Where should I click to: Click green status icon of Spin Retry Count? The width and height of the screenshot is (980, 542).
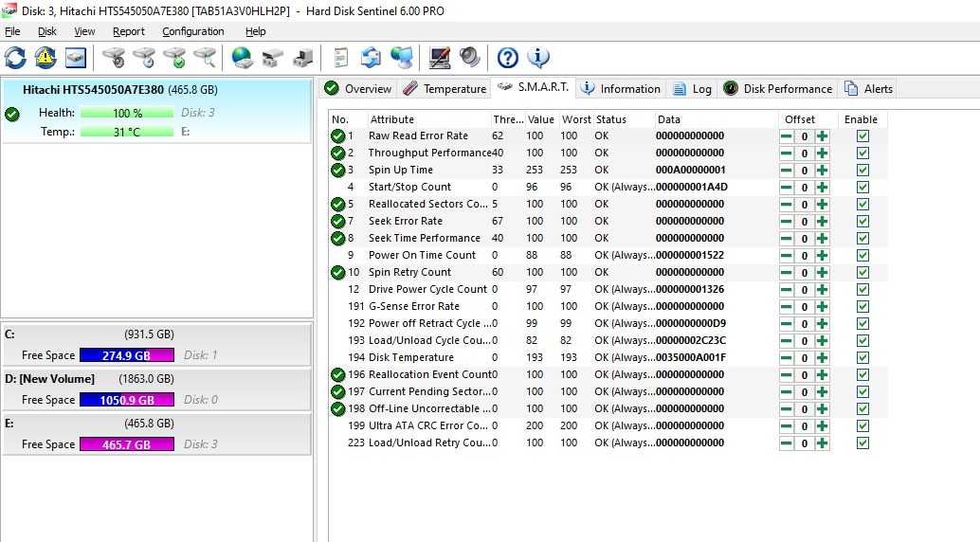[337, 273]
